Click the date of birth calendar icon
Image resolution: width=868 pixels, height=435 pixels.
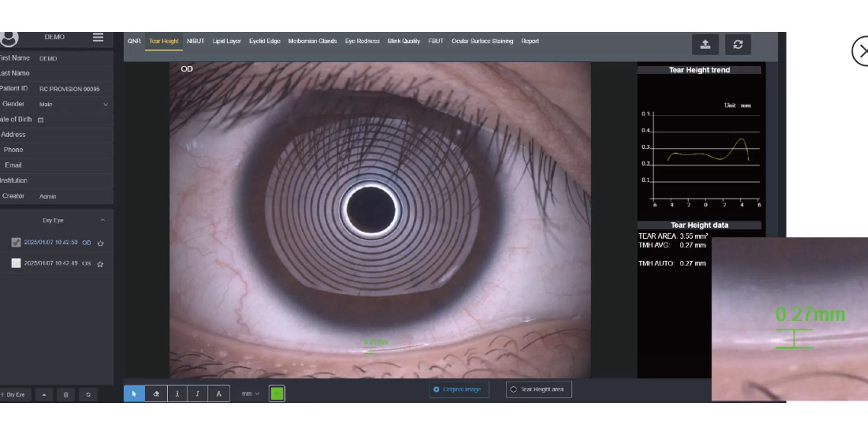pos(41,120)
